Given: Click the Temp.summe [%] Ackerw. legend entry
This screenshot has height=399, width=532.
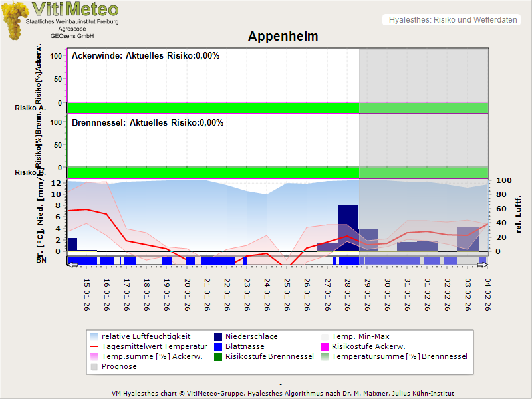Looking at the screenshot, I should (x=142, y=356).
